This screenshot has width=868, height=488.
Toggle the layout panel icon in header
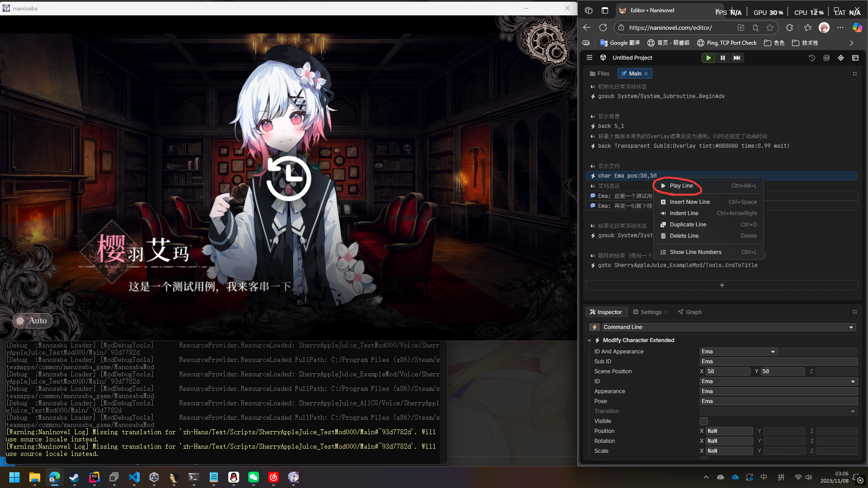(x=855, y=58)
